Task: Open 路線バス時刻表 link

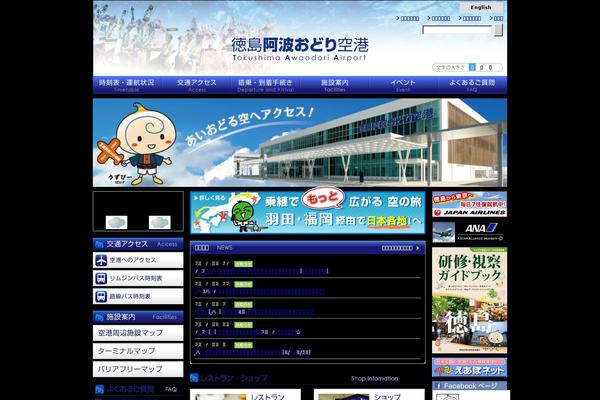Action: 138,296
